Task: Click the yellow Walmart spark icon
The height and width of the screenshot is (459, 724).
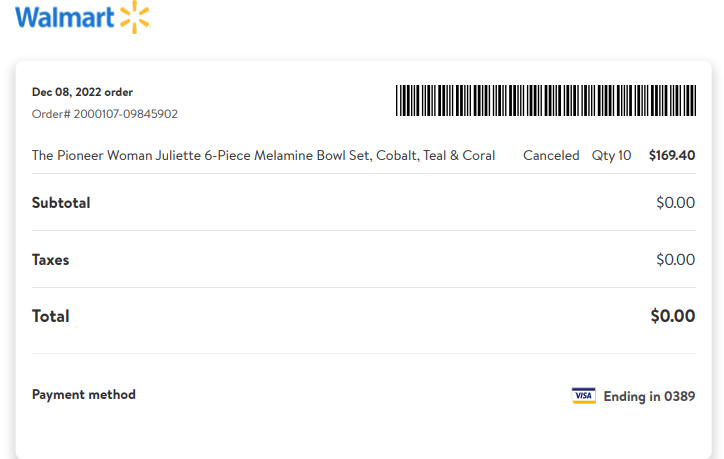Action: click(135, 17)
